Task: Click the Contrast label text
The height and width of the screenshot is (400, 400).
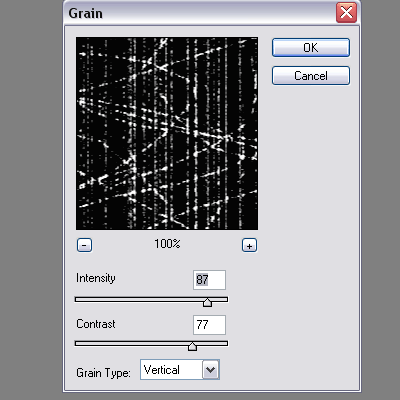Action: click(96, 324)
